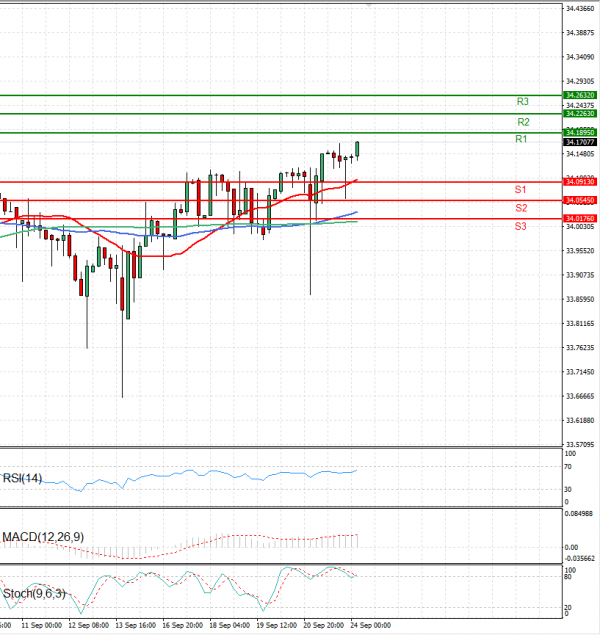Select the S1 support label

point(521,189)
